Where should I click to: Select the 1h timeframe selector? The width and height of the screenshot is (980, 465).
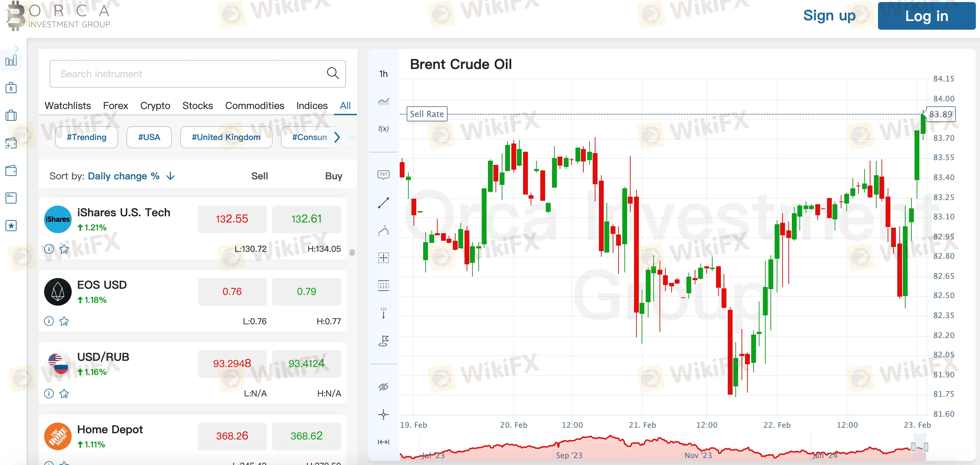point(383,73)
